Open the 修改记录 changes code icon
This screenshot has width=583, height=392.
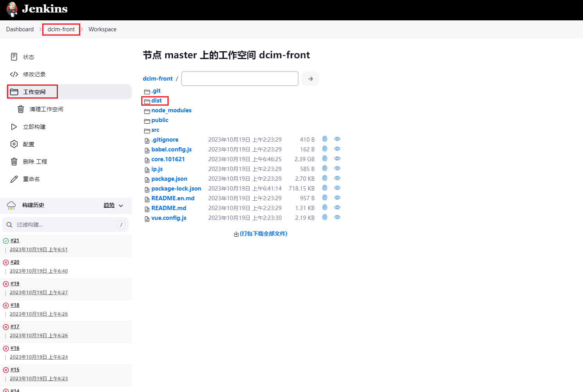[14, 74]
